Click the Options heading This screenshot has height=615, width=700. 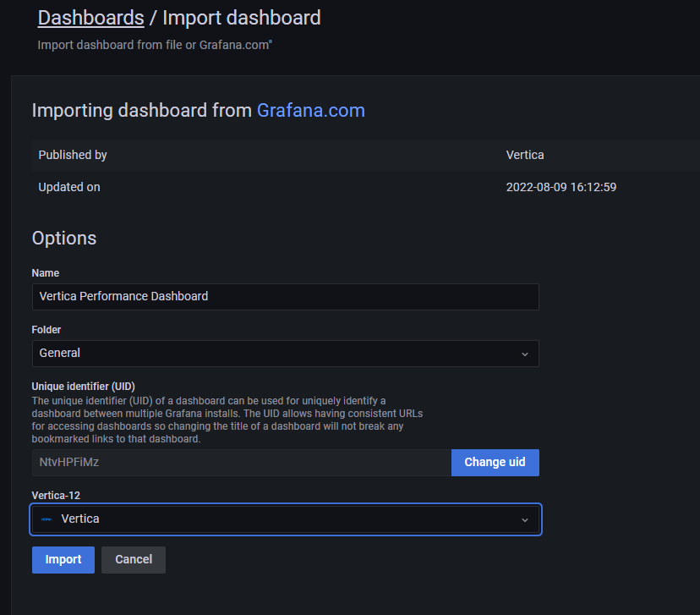click(64, 238)
